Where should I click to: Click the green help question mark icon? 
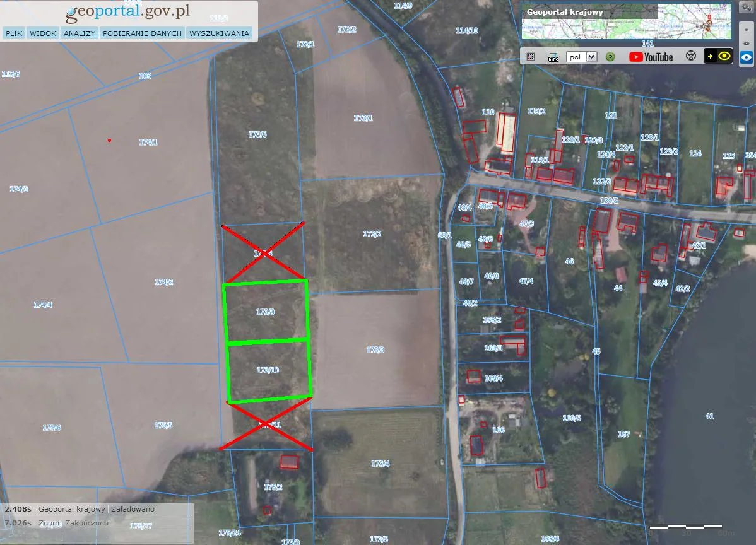pyautogui.click(x=610, y=57)
